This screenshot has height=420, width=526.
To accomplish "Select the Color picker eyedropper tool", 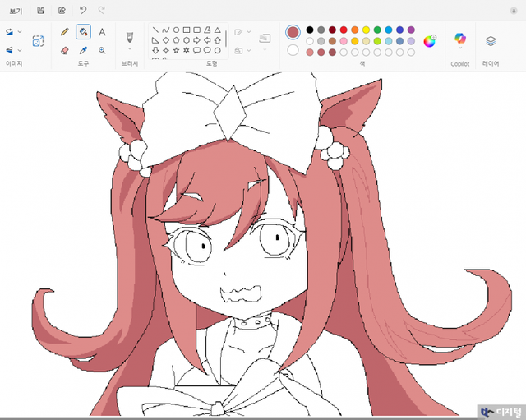I will [83, 50].
